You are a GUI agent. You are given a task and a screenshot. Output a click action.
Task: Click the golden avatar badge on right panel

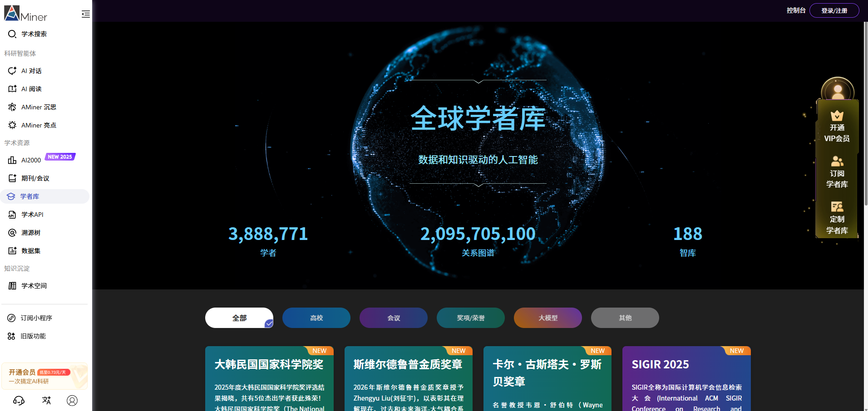click(838, 89)
